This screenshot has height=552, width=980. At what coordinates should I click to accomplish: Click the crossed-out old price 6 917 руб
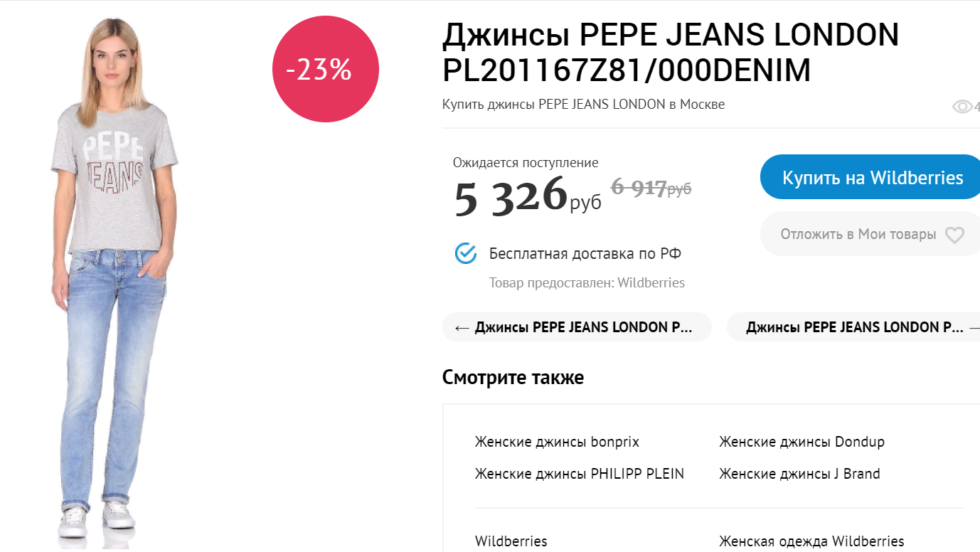[x=651, y=188]
